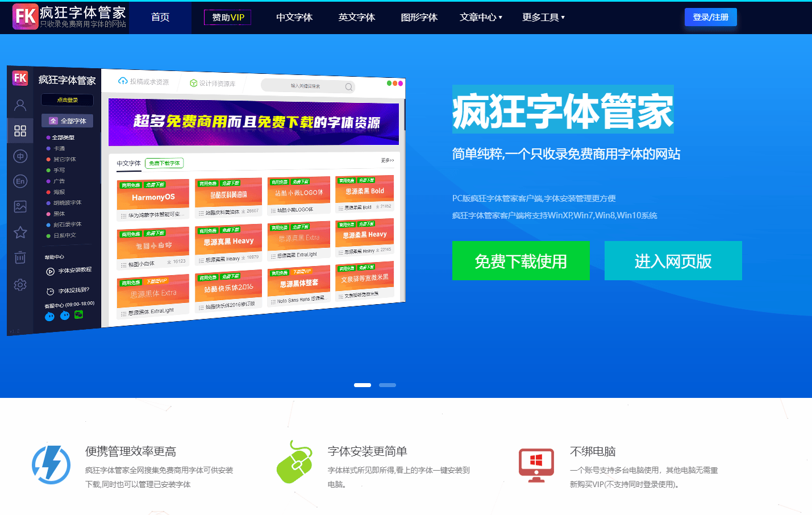The height and width of the screenshot is (515, 812).
Task: Switch to the second carousel slide indicator
Action: [x=388, y=385]
